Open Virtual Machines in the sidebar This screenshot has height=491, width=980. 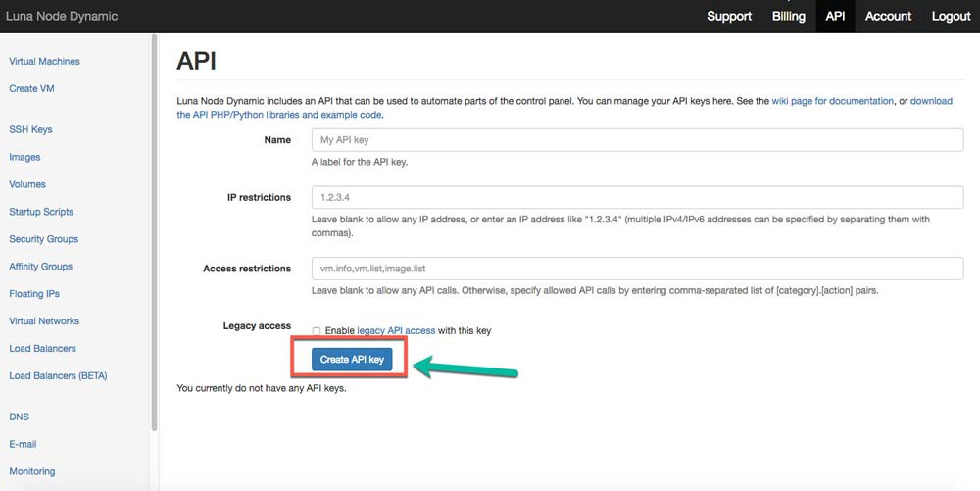click(x=44, y=62)
